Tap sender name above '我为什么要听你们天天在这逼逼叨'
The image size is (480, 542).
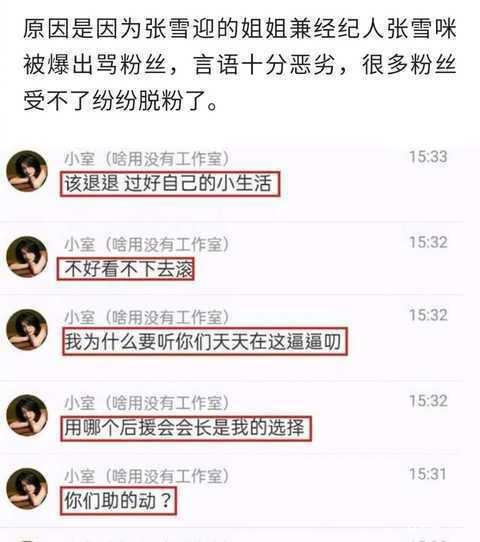click(x=147, y=317)
